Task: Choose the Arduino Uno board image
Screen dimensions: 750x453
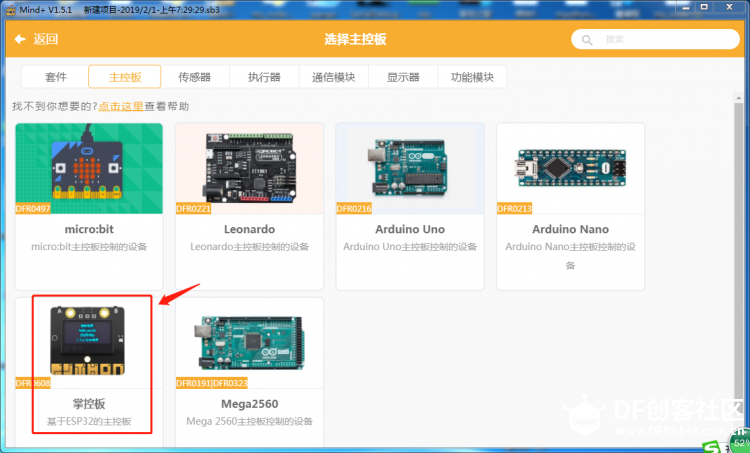Action: click(x=410, y=168)
